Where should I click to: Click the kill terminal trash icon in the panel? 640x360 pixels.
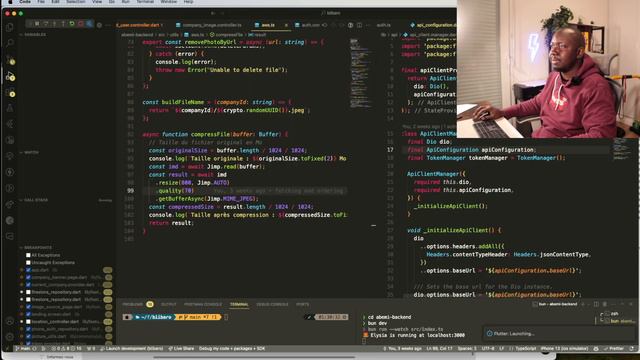(x=604, y=304)
